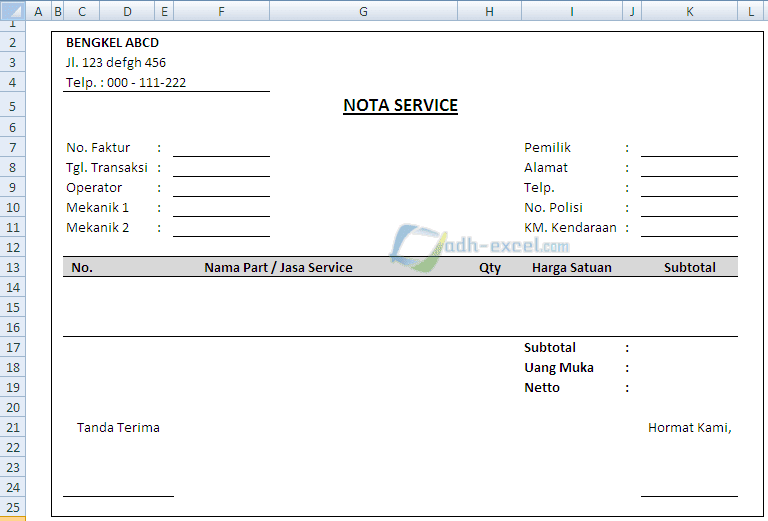Click the KM. Kendaraan entry cell

click(690, 228)
